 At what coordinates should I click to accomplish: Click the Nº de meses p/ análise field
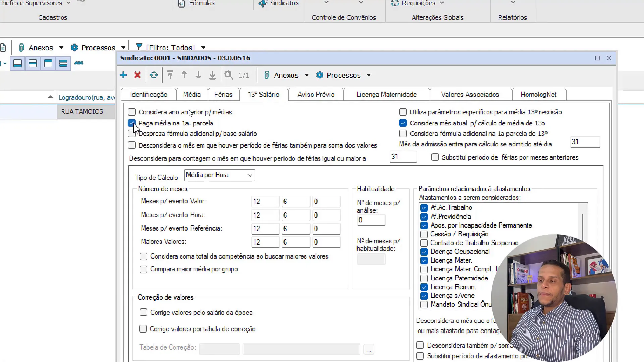(371, 220)
